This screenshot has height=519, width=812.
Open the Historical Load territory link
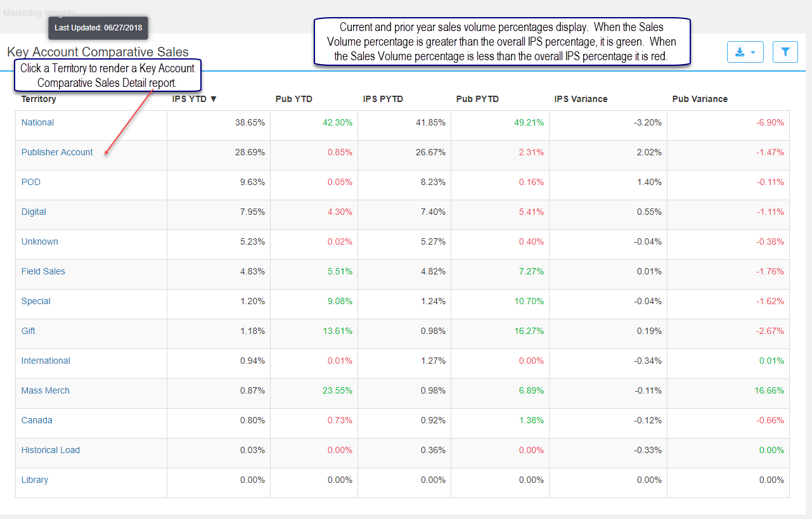pyautogui.click(x=50, y=450)
